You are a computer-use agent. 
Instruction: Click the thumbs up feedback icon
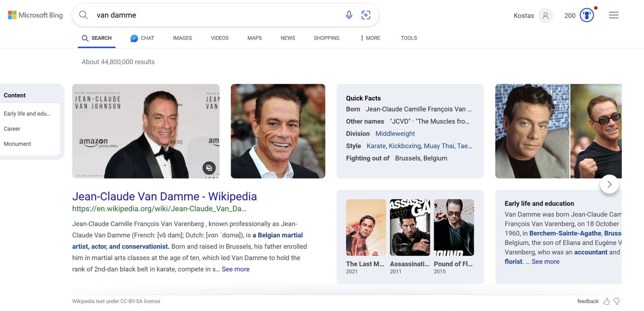click(607, 301)
